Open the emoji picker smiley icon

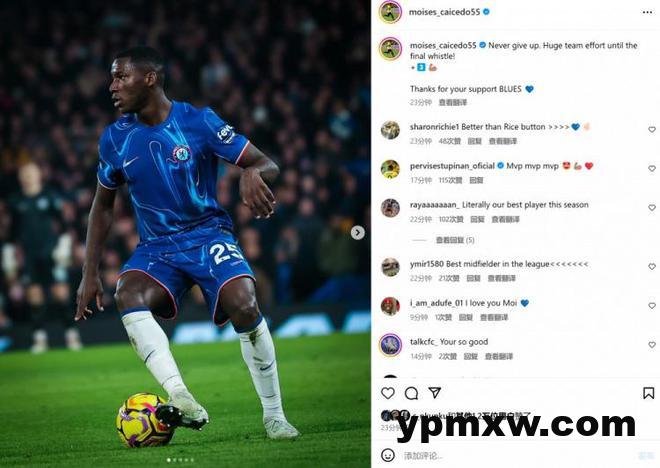click(x=388, y=455)
